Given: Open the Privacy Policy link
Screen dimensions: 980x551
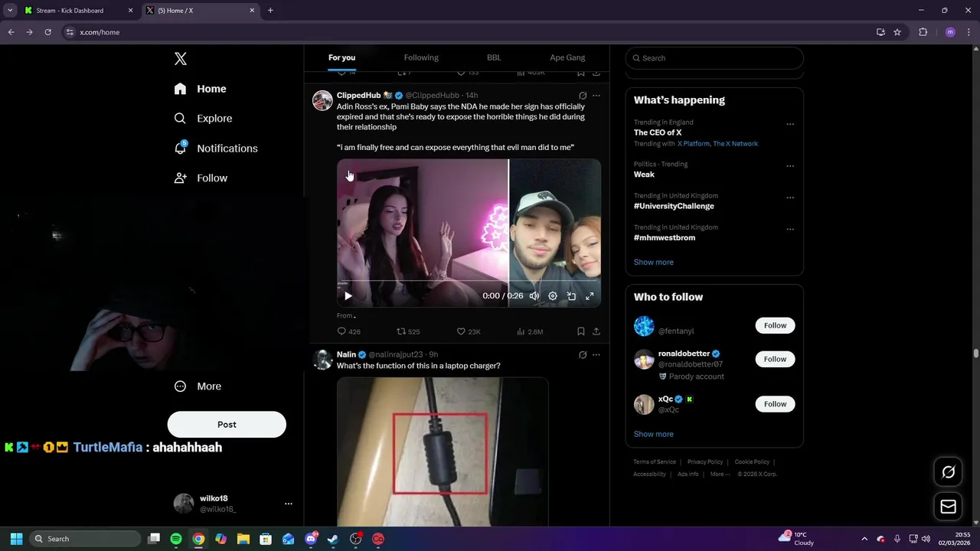Looking at the screenshot, I should point(705,462).
